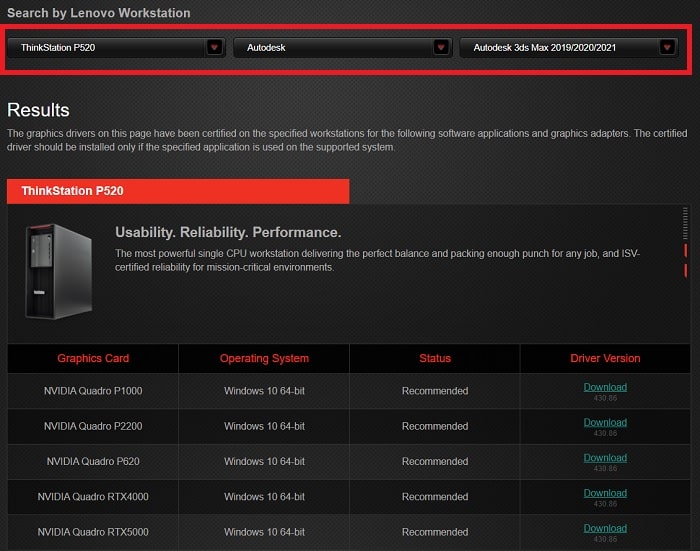
Task: Click Recommended status in P2200 row
Action: pyautogui.click(x=435, y=426)
